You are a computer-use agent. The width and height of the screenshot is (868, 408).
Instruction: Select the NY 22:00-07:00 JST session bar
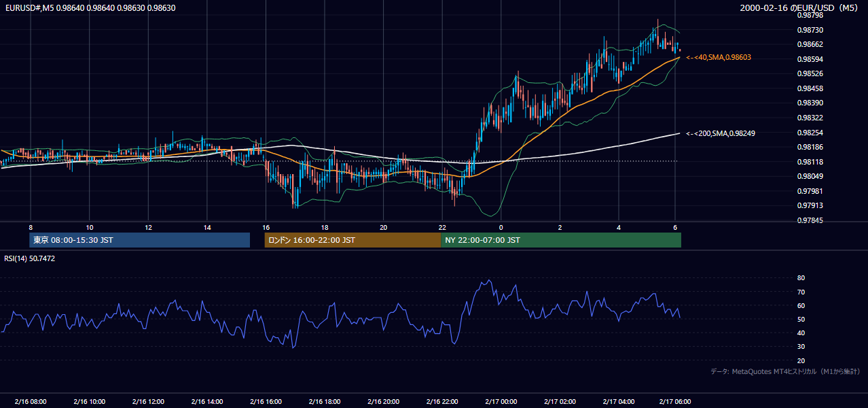(561, 240)
